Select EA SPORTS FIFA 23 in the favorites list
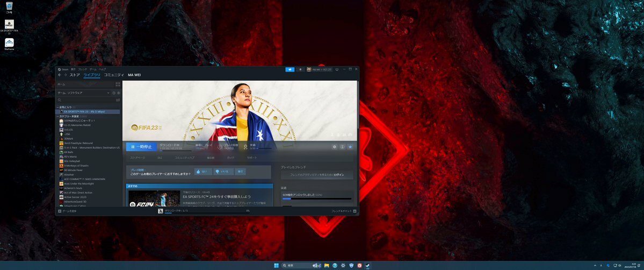Image resolution: width=644 pixels, height=270 pixels. coord(88,111)
